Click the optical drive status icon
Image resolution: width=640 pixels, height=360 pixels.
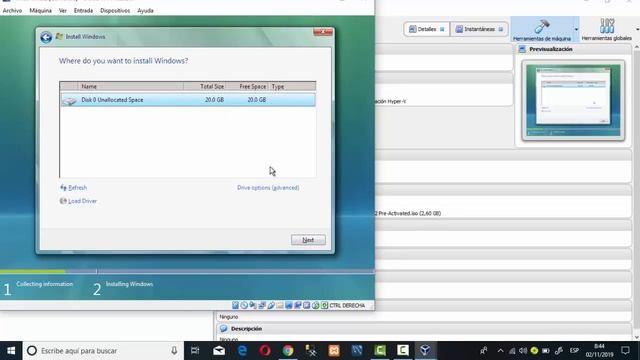[x=244, y=305]
